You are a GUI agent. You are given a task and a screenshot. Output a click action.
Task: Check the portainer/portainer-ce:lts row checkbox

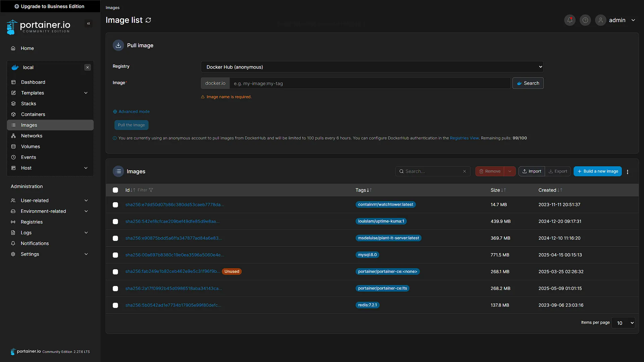point(115,289)
